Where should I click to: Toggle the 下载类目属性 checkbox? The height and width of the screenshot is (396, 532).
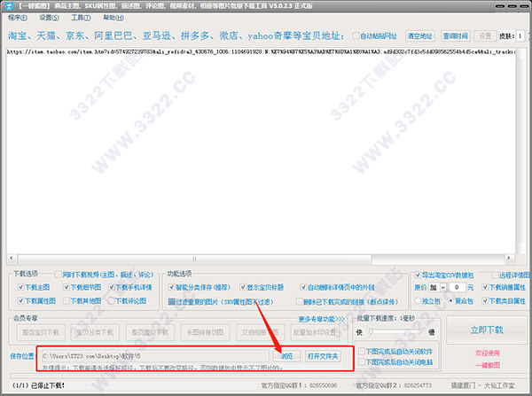point(485,300)
